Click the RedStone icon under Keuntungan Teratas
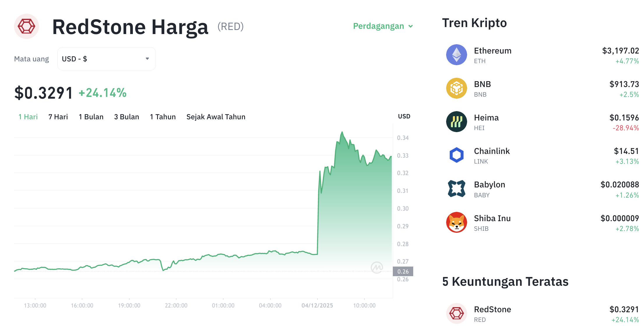644x330 pixels. point(456,313)
